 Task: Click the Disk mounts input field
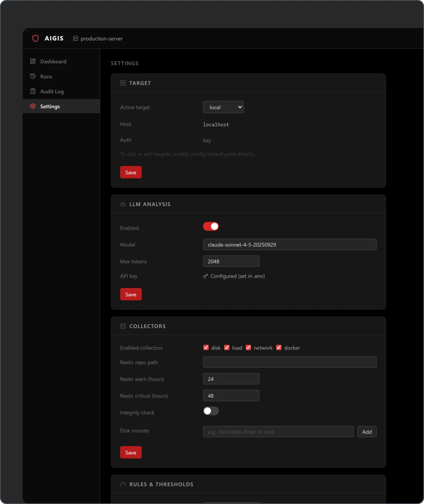point(278,432)
